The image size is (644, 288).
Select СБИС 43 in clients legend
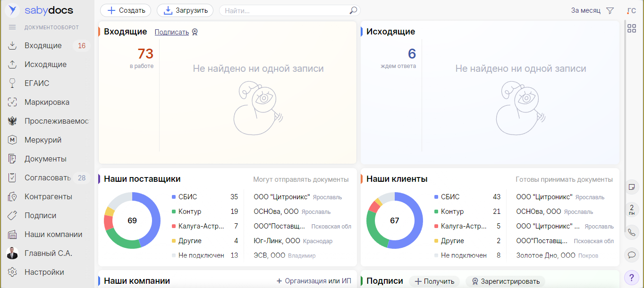click(467, 197)
